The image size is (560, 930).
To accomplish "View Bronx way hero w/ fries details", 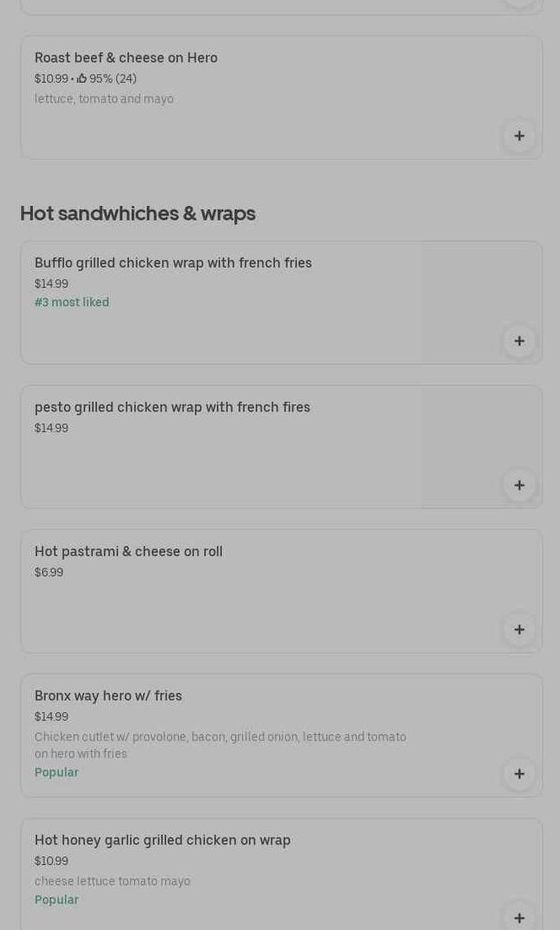I will point(108,696).
